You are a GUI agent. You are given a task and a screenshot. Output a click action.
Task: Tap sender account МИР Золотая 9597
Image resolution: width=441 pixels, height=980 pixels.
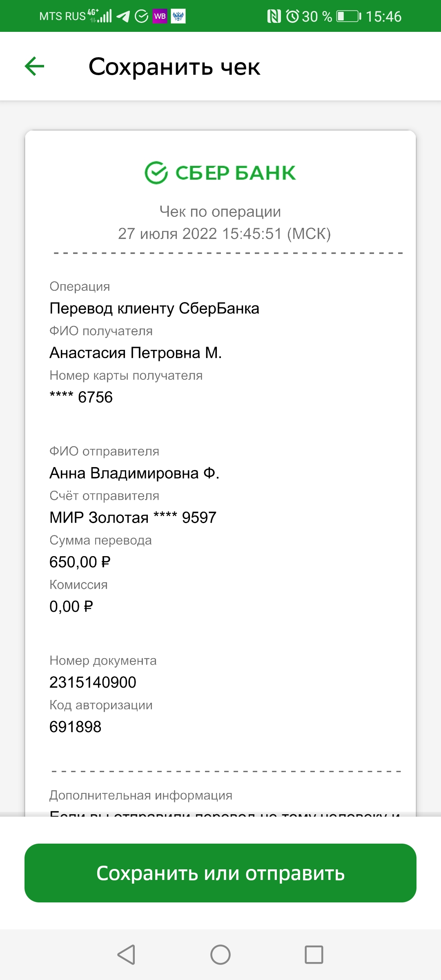(133, 518)
